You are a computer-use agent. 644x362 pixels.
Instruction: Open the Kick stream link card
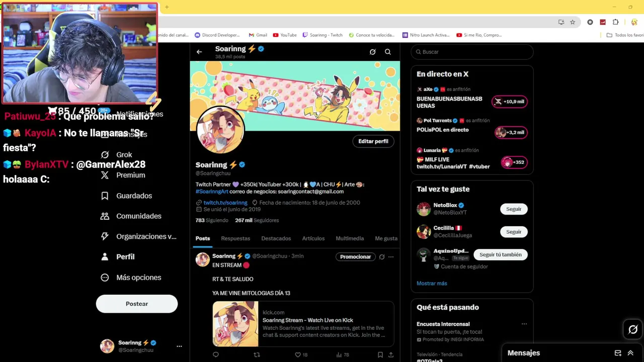pyautogui.click(x=303, y=324)
